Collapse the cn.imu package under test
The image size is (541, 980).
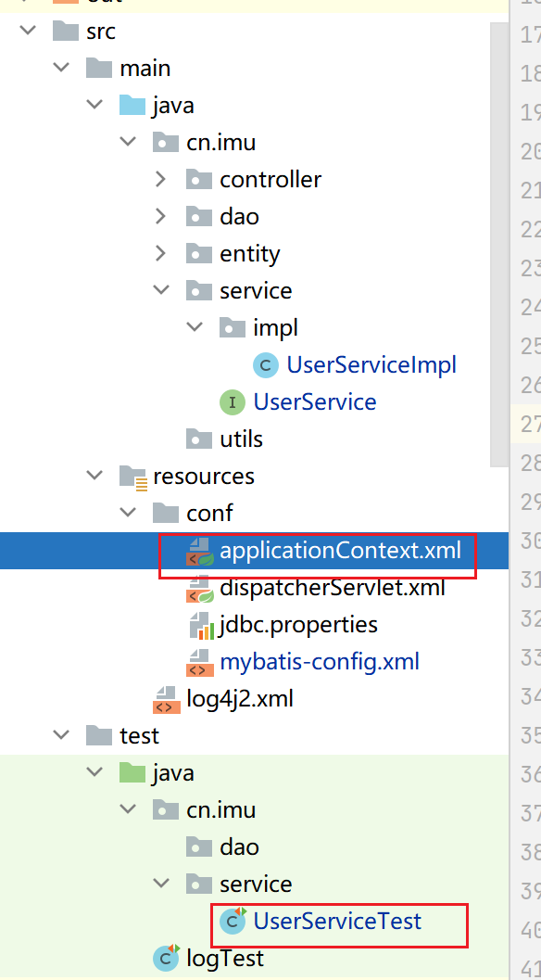pyautogui.click(x=128, y=809)
